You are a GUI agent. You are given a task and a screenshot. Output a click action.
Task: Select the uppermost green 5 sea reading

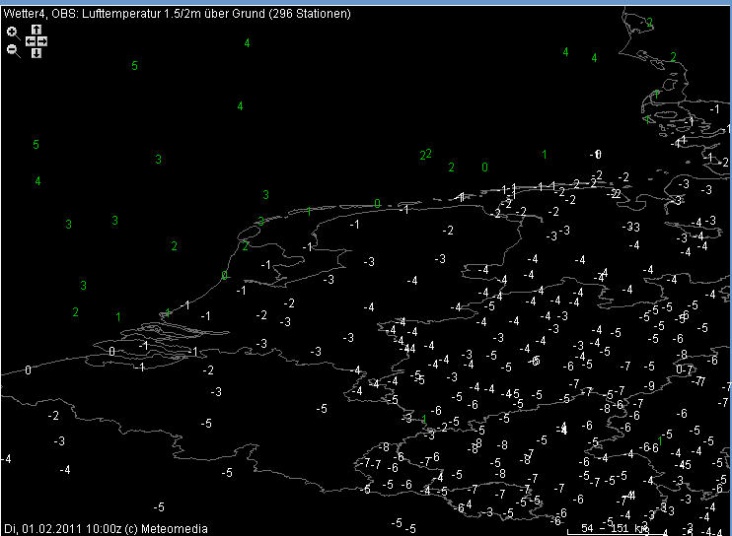point(134,66)
